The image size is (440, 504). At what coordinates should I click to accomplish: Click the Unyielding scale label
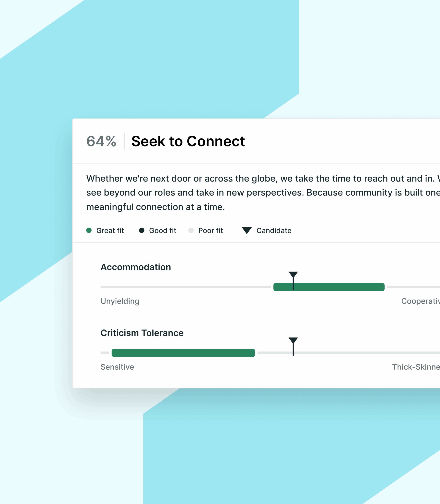click(x=120, y=301)
